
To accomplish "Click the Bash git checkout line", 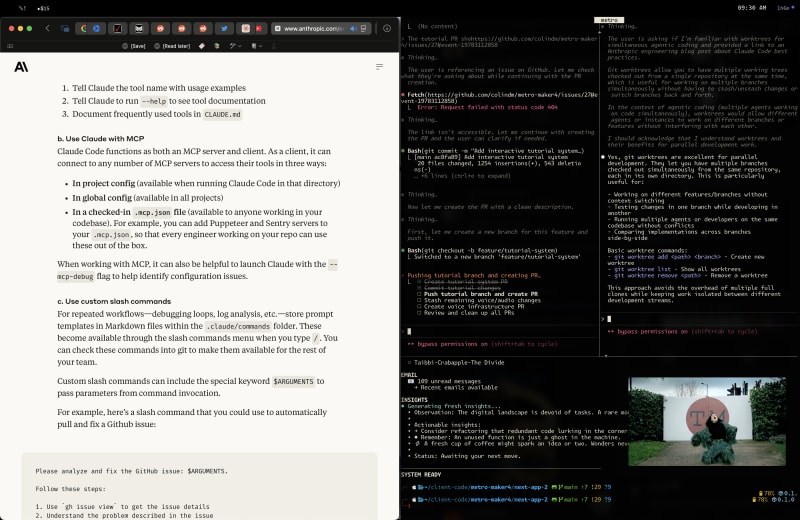I will coord(482,251).
